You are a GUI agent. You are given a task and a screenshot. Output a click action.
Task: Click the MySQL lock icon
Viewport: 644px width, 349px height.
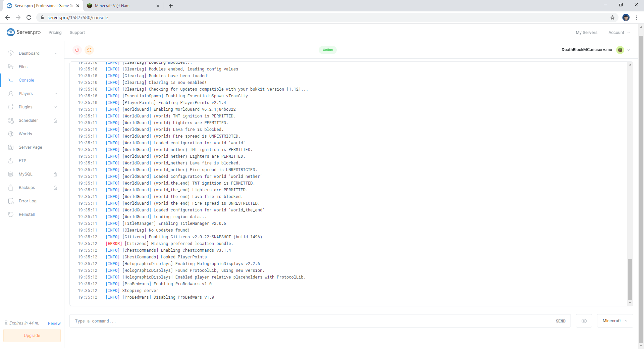pyautogui.click(x=55, y=174)
